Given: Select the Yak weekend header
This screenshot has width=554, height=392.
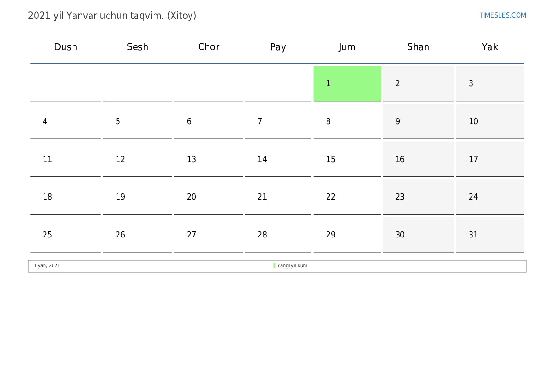Looking at the screenshot, I should [490, 47].
